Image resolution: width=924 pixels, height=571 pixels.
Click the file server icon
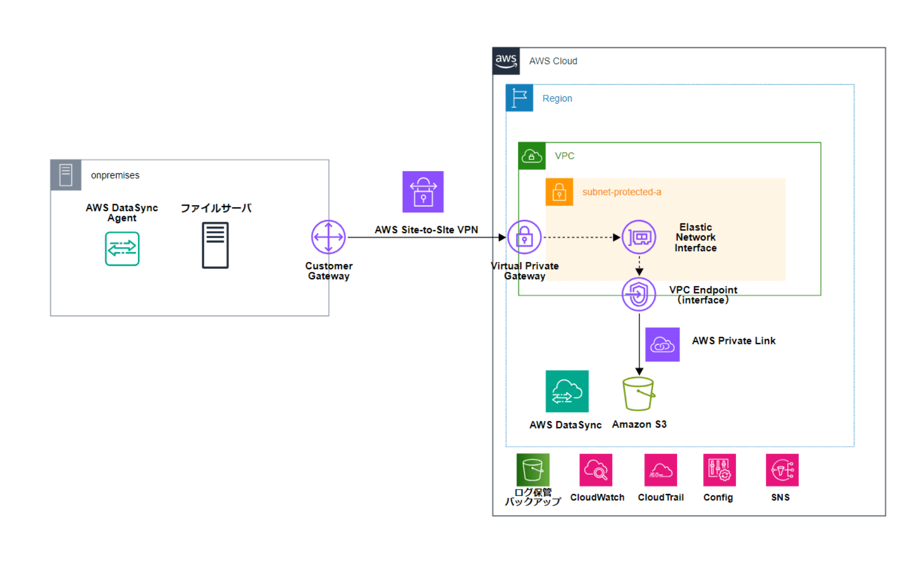(215, 245)
